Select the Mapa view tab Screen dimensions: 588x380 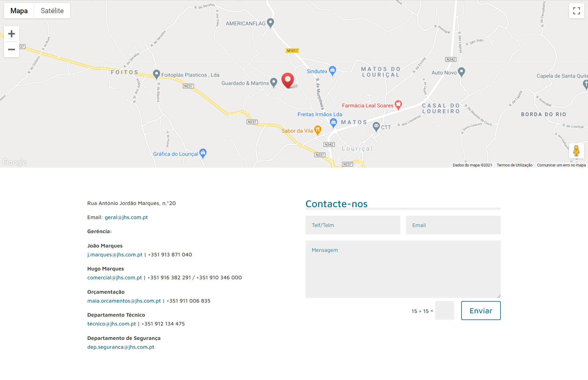point(19,11)
